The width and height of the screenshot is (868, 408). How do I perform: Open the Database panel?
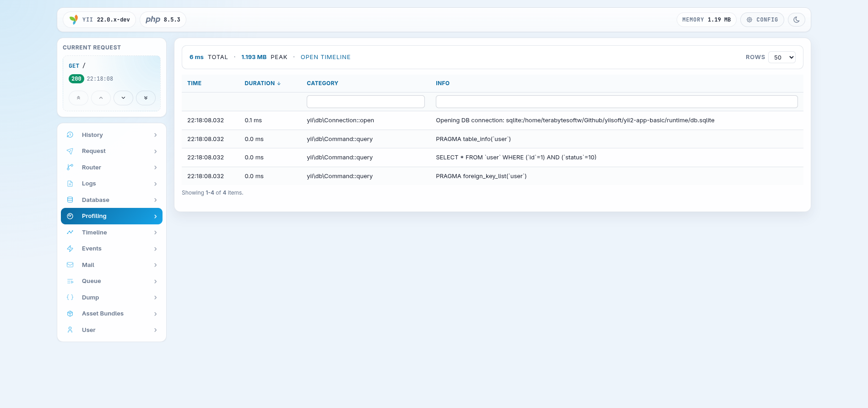coord(112,200)
